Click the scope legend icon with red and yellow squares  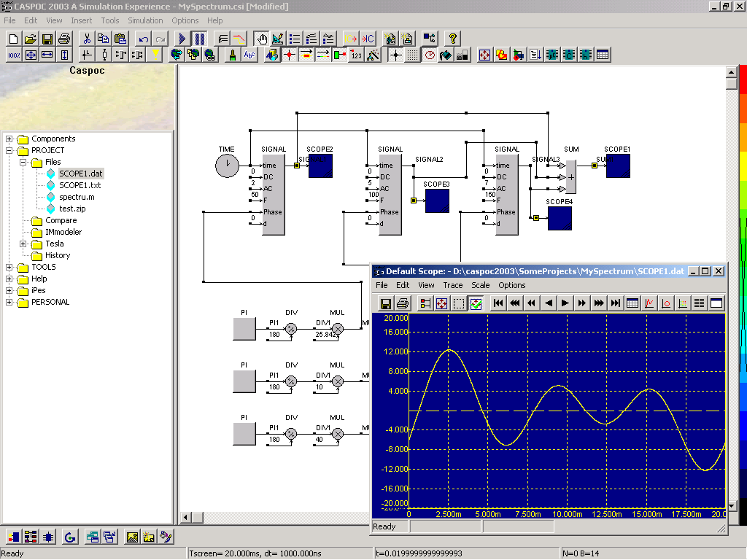click(425, 303)
